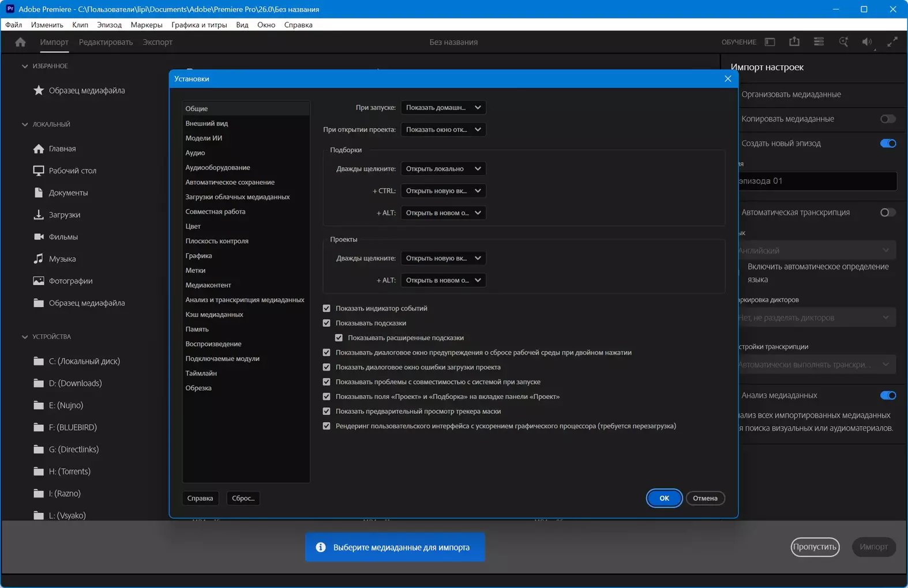Uncheck "Показывать подсказки" checkbox
This screenshot has width=908, height=588.
(327, 323)
